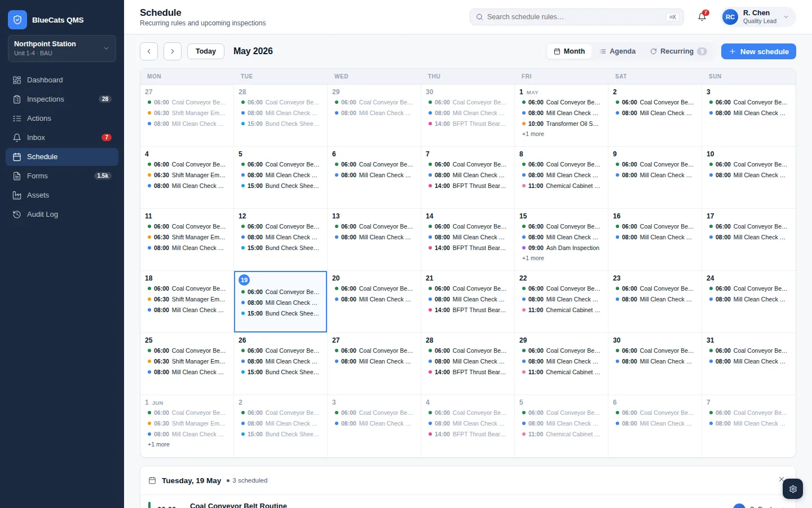
Task: Open Assets in the sidebar
Action: tap(62, 195)
